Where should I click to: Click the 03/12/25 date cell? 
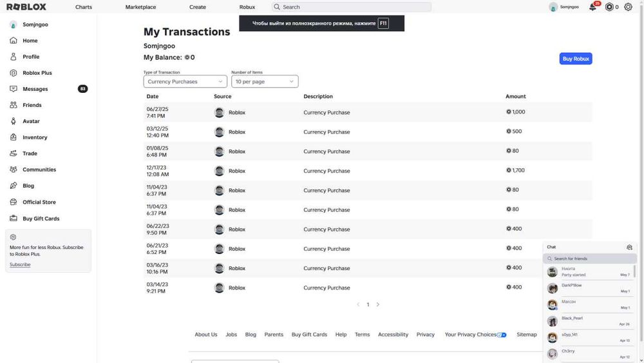pos(157,132)
